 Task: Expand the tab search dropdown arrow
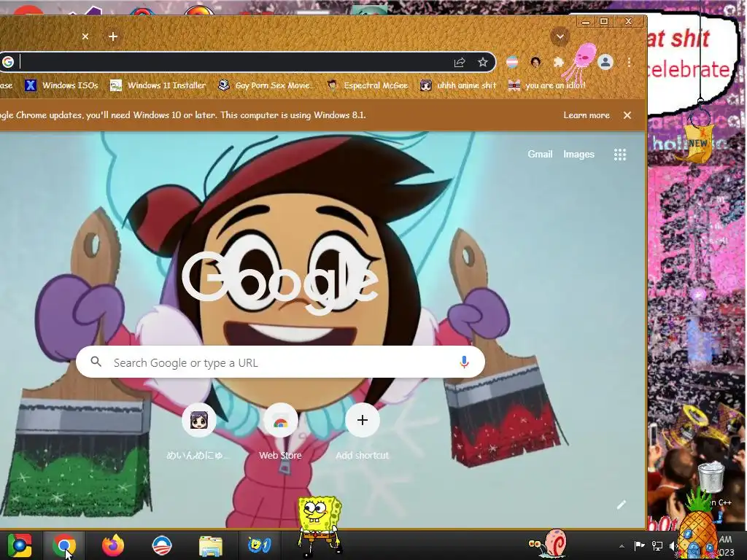coord(560,36)
